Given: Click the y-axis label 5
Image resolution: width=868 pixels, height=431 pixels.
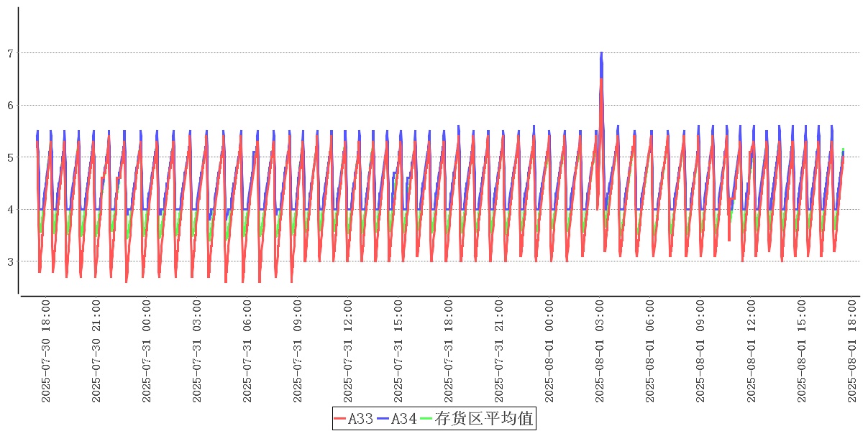Looking at the screenshot, I should pyautogui.click(x=11, y=157).
